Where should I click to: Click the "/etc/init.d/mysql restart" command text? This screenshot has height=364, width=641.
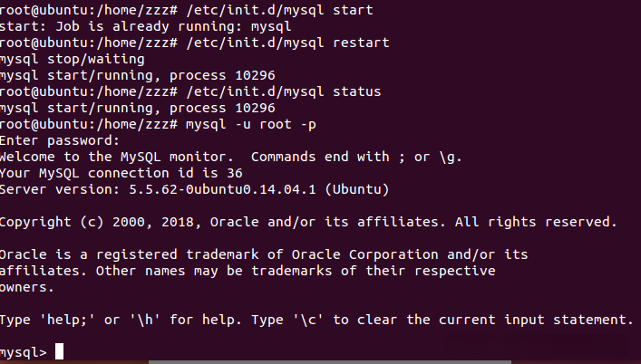(x=286, y=43)
